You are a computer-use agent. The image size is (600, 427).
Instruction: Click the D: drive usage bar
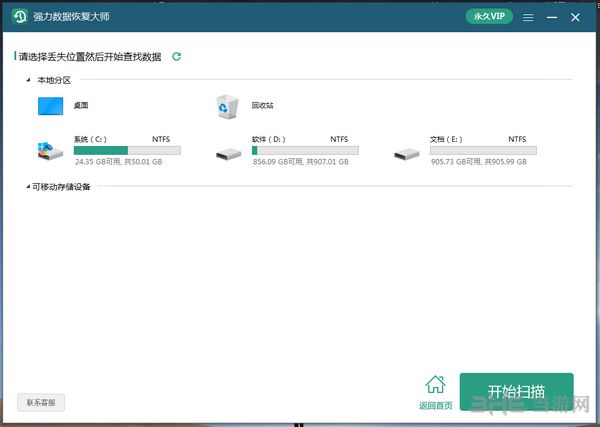(x=305, y=150)
